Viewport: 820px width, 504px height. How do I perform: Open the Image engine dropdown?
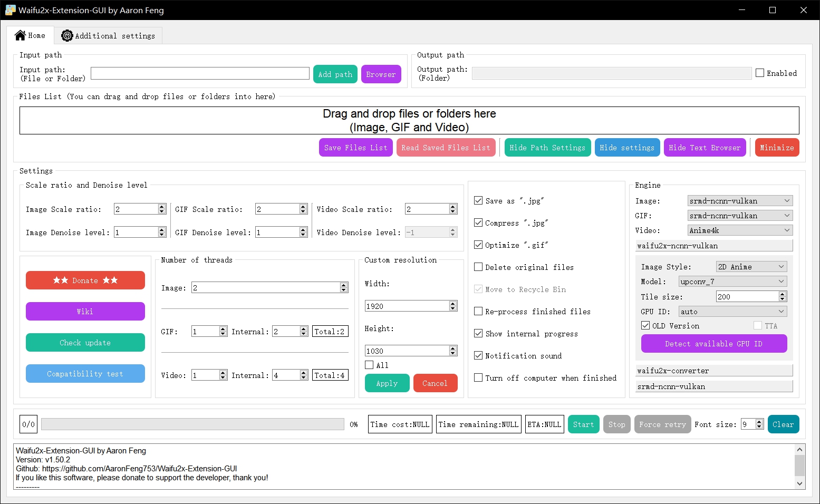pos(740,201)
